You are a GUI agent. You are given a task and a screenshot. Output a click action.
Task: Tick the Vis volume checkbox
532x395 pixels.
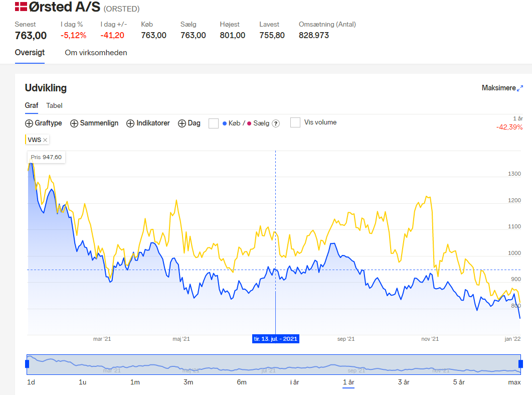tap(295, 122)
